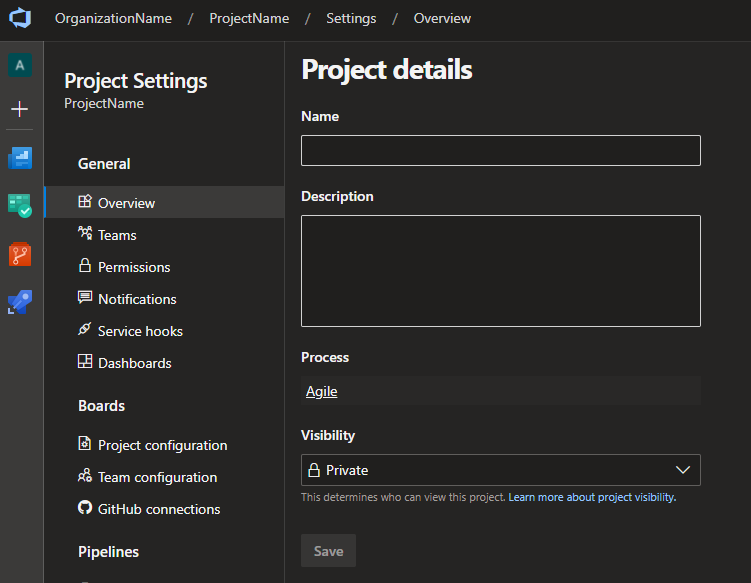Click the plus add-new icon in sidebar
This screenshot has height=583, width=751.
[20, 109]
